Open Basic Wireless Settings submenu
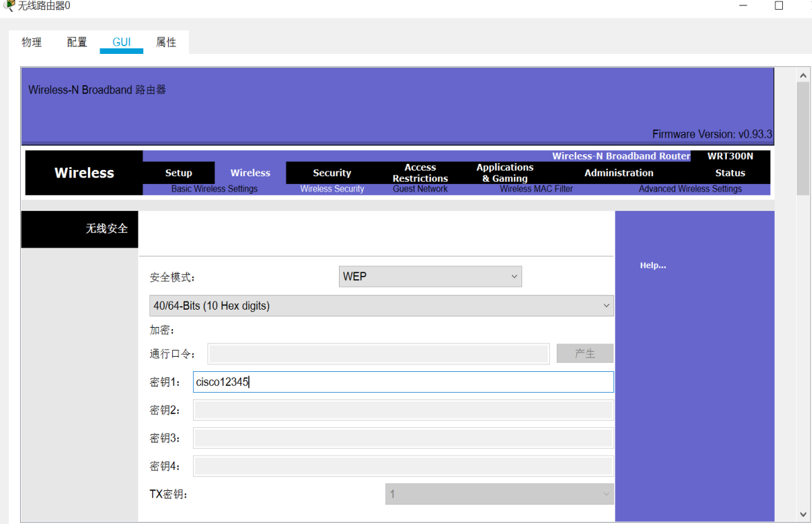This screenshot has width=812, height=524. [214, 189]
